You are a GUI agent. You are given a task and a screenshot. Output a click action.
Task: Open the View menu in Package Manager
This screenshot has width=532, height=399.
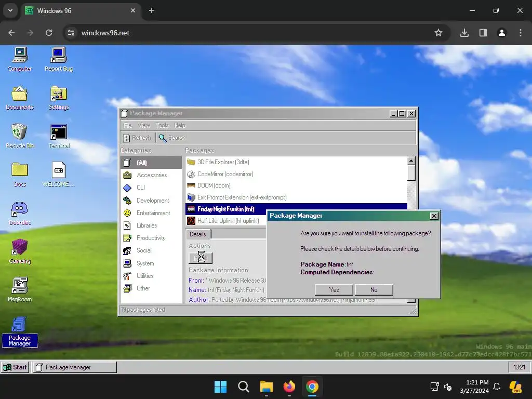(143, 125)
